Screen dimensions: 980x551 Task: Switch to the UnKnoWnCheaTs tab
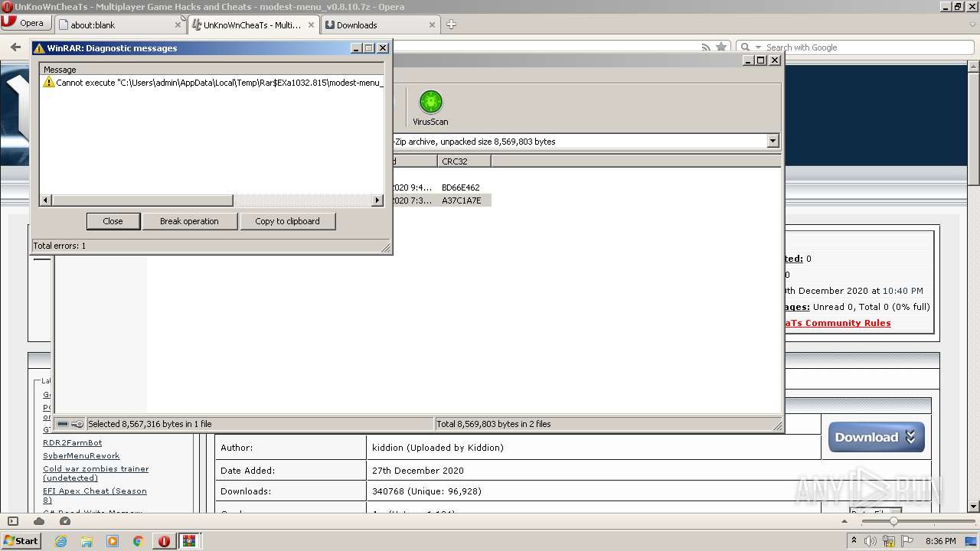(x=253, y=24)
